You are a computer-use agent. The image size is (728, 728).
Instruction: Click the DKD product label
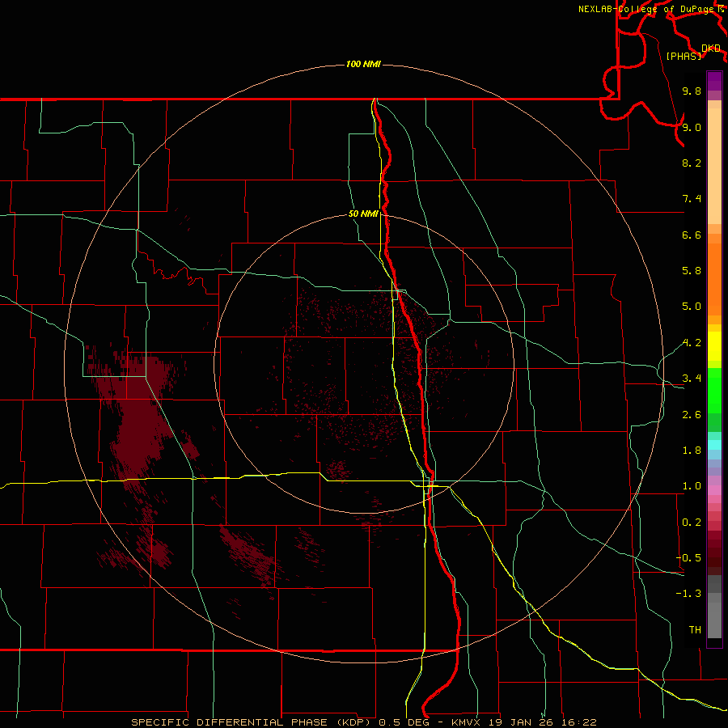[x=711, y=49]
